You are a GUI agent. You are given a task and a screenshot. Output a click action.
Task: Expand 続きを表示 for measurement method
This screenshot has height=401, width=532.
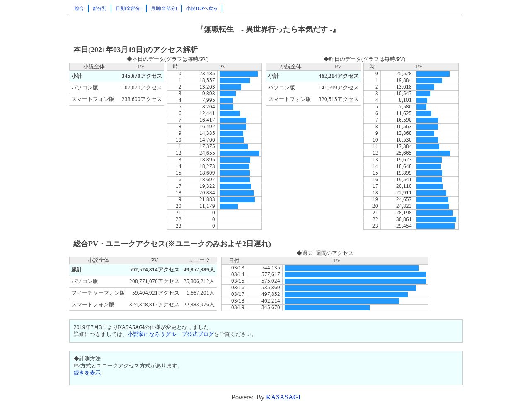pyautogui.click(x=87, y=373)
